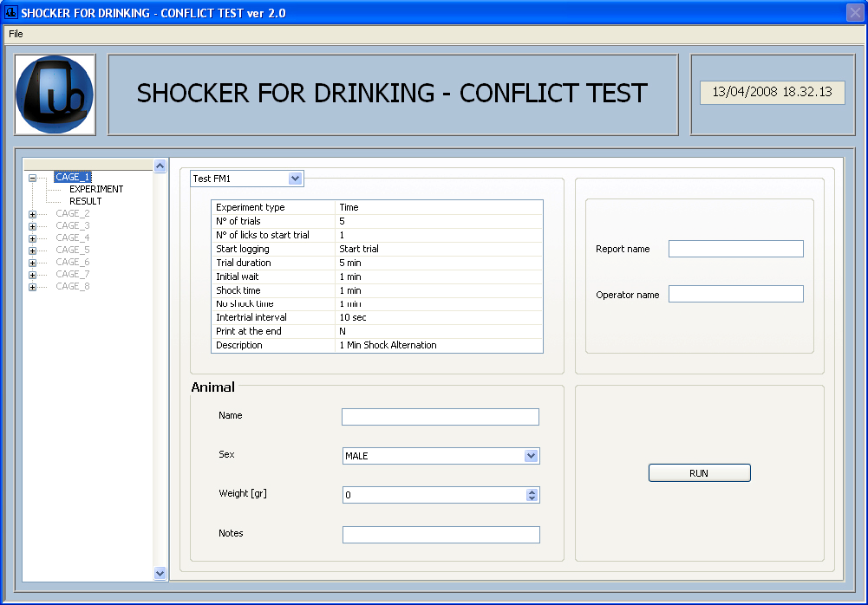Click the Notes text field

440,535
